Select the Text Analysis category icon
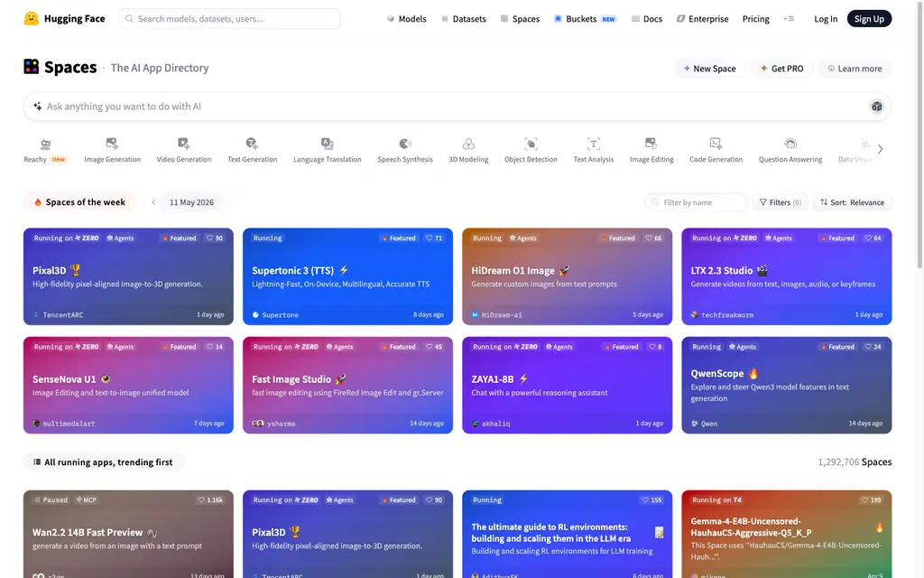Screen dimensions: 924x578 [x=594, y=144]
